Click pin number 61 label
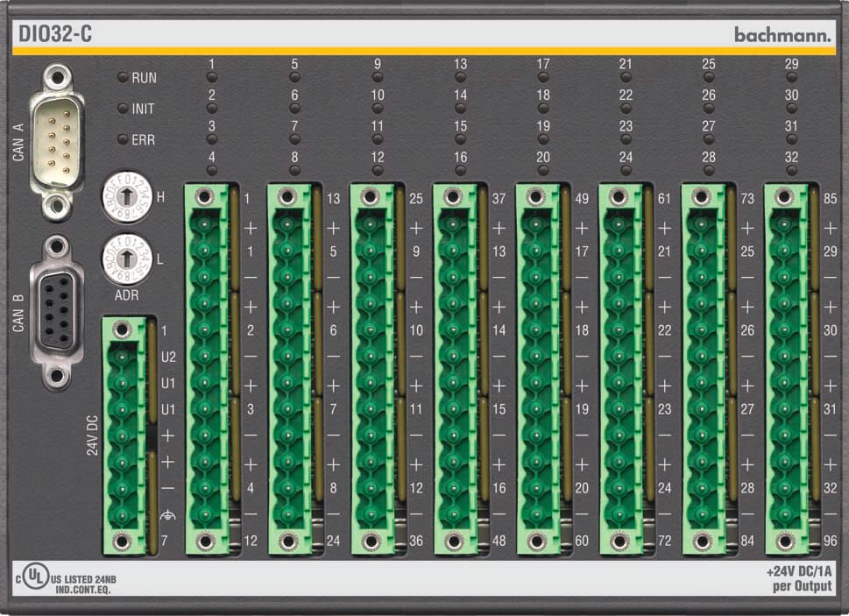This screenshot has height=616, width=849. (664, 199)
